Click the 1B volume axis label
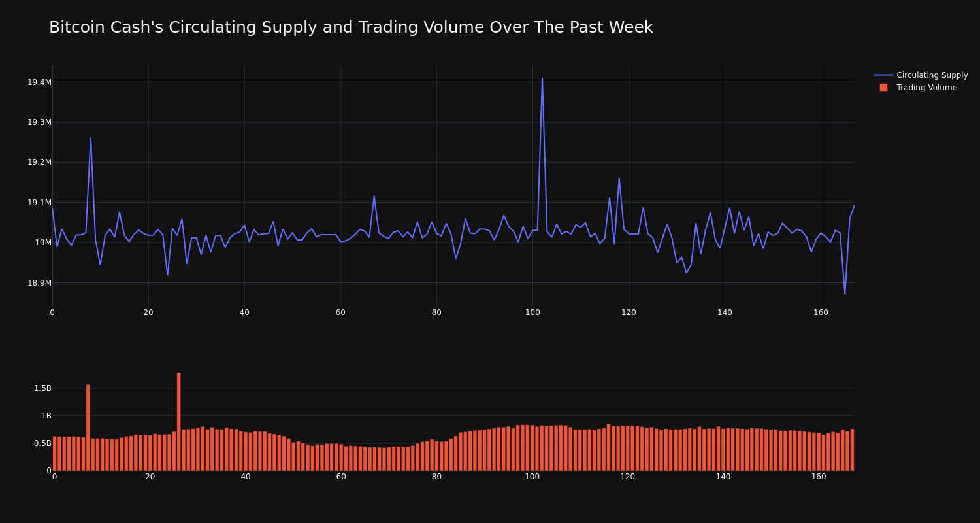Image resolution: width=980 pixels, height=523 pixels. click(46, 416)
